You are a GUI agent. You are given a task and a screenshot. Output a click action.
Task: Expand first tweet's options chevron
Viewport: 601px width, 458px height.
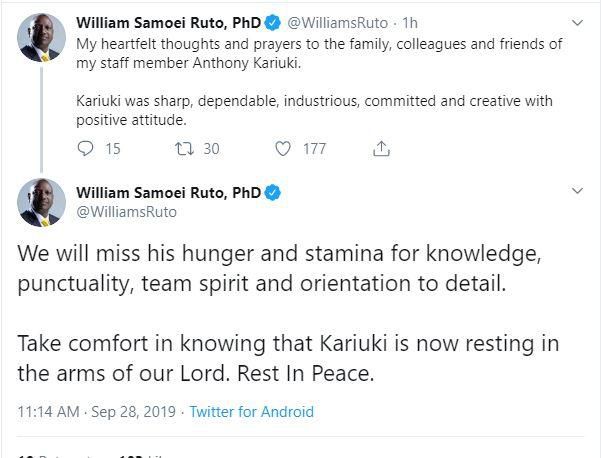(577, 21)
